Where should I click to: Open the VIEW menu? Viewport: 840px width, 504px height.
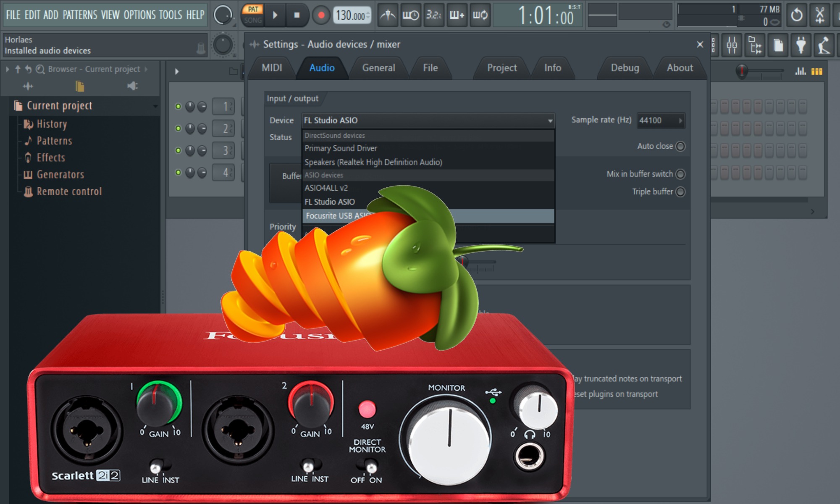110,15
